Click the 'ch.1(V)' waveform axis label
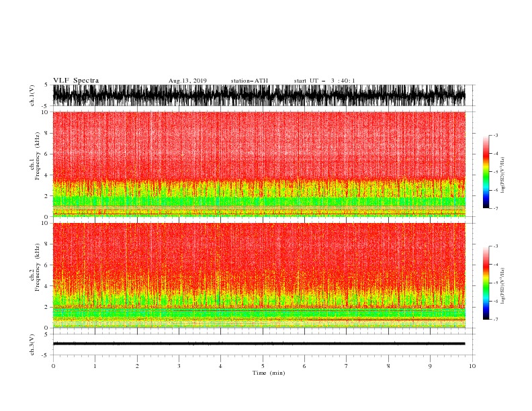 click(x=32, y=95)
